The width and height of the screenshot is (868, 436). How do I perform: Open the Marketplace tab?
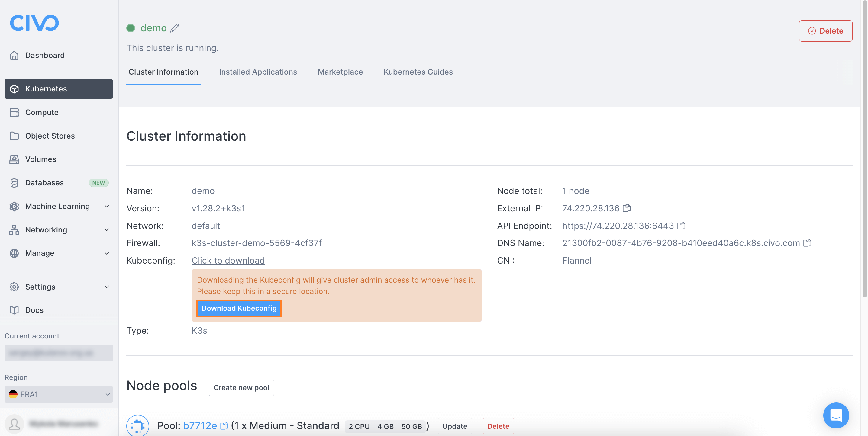coord(340,72)
